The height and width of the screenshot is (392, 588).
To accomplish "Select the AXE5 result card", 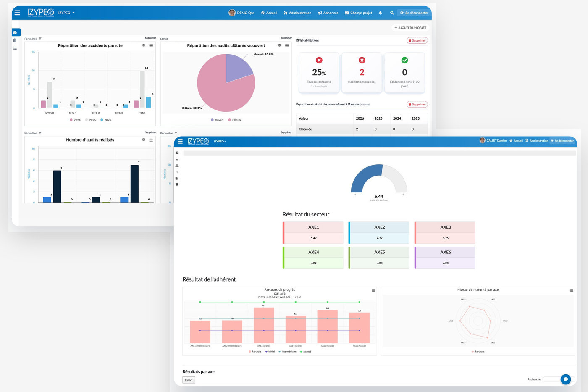I will (x=379, y=258).
